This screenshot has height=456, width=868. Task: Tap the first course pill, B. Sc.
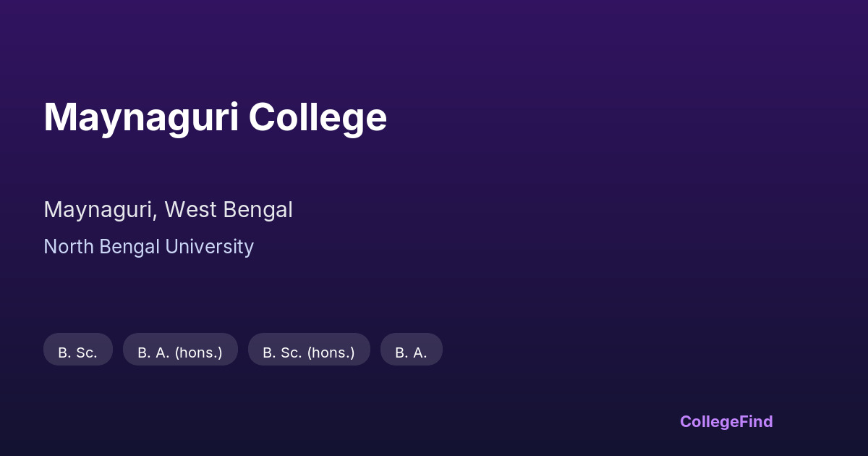pos(77,352)
